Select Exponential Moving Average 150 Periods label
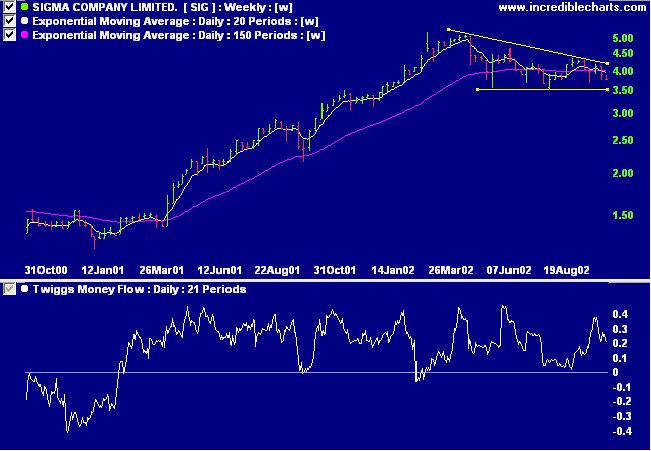This screenshot has width=651, height=451. (x=179, y=35)
